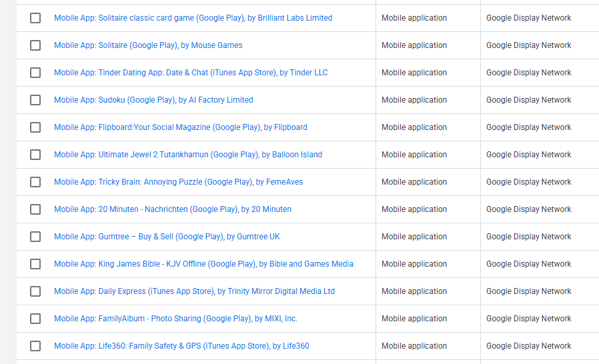Select checkbox for King James Bible app
Screen dimensions: 599x364
[35, 264]
